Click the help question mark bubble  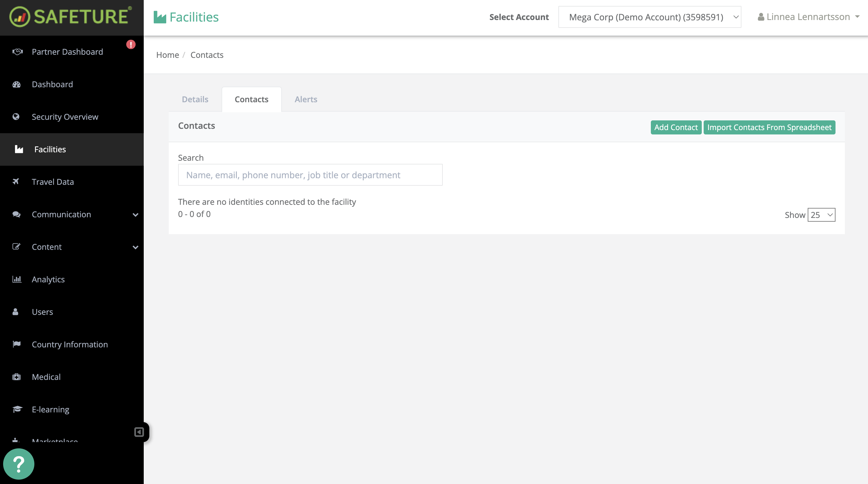click(x=19, y=464)
